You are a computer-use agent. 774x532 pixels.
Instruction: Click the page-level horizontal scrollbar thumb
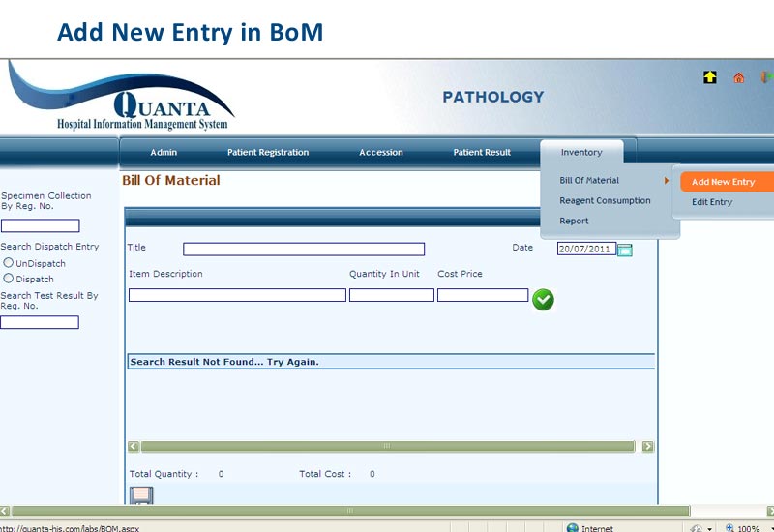pyautogui.click(x=350, y=511)
